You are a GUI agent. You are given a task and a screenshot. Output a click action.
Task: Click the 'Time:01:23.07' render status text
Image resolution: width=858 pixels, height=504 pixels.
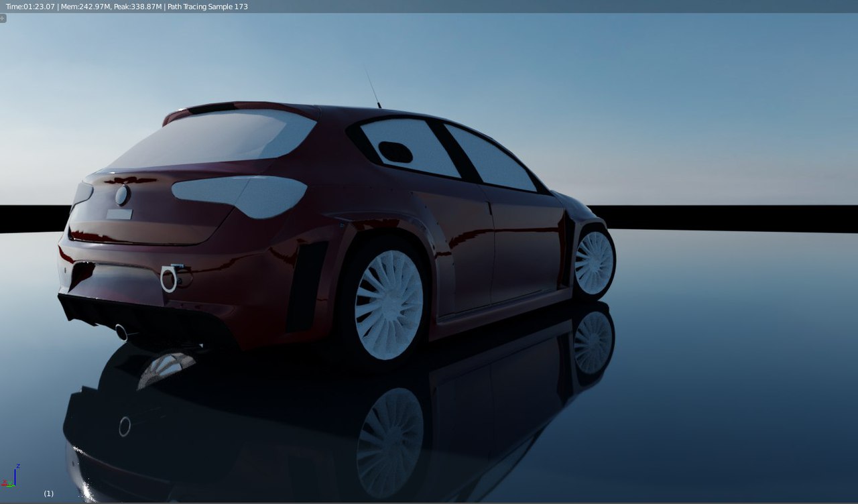[30, 7]
